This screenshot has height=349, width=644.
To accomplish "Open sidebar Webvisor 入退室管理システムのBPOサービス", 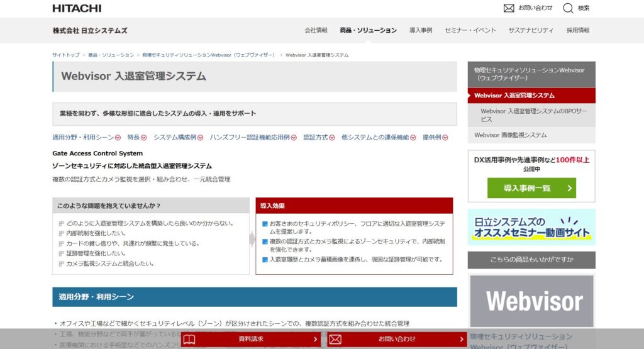I will tap(531, 115).
